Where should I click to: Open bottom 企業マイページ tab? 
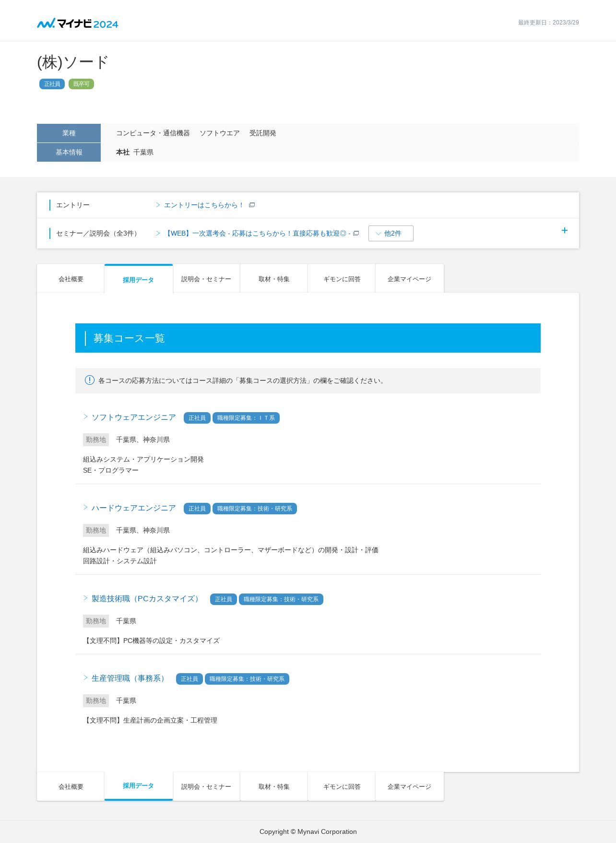coord(409,786)
